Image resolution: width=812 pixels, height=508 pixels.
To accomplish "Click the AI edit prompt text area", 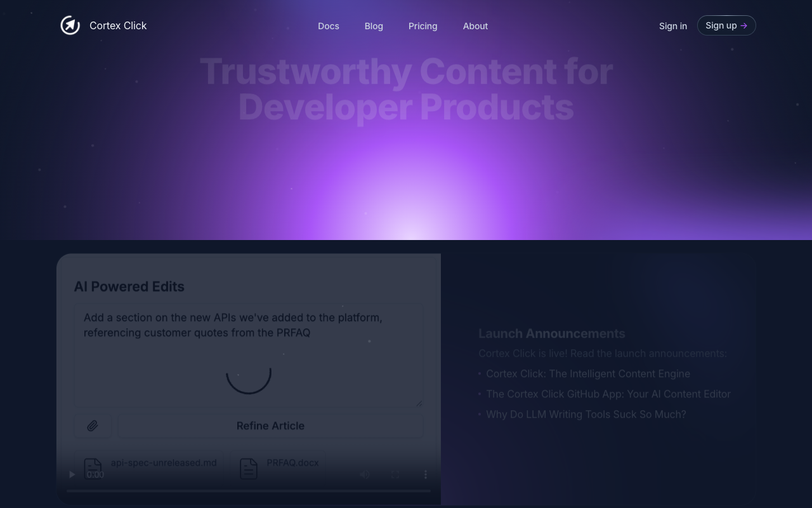I will pos(249,354).
